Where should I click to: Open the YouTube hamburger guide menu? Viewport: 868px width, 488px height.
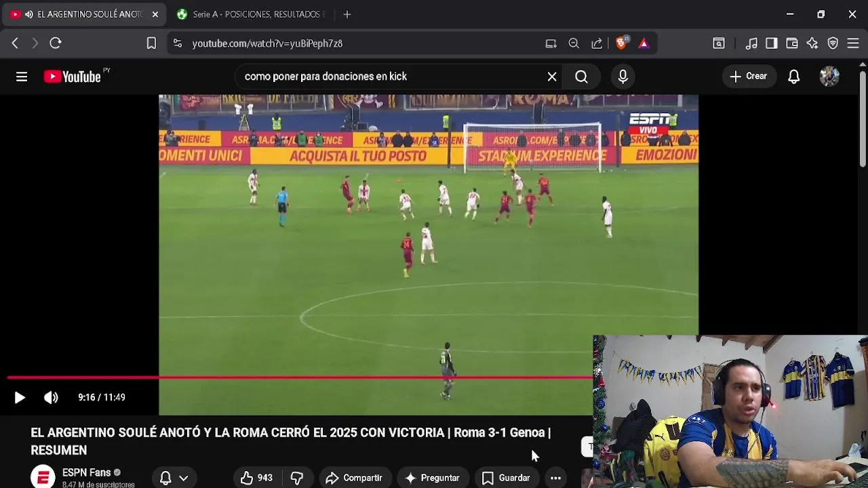22,77
